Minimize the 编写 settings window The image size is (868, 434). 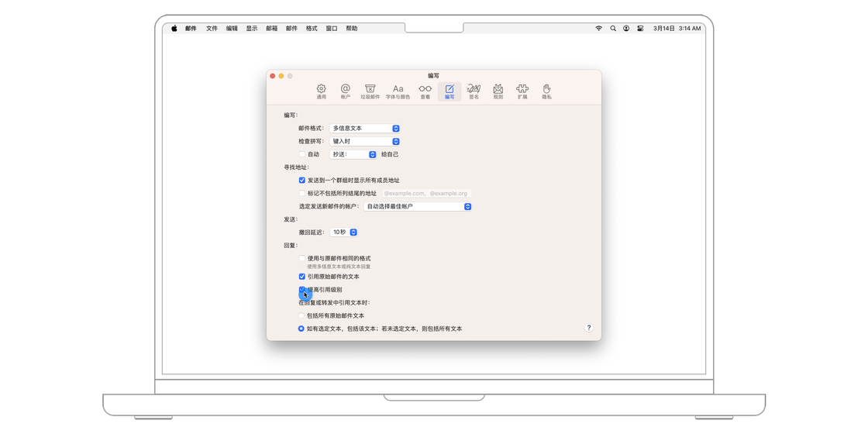pyautogui.click(x=281, y=76)
